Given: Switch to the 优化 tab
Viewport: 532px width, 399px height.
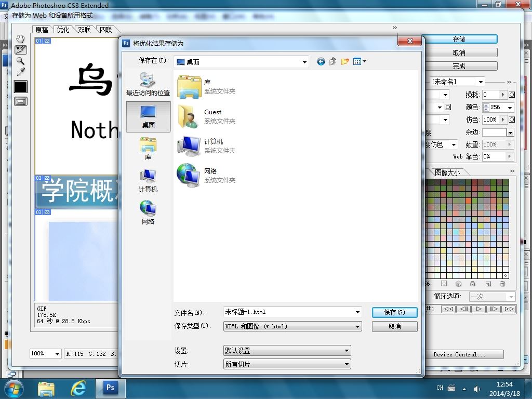Looking at the screenshot, I should [x=63, y=30].
